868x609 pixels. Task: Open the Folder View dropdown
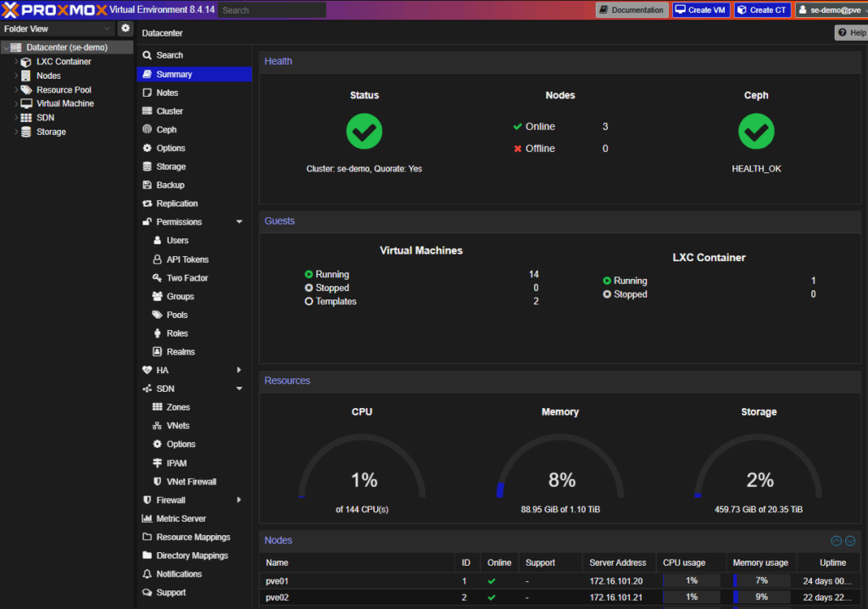pos(55,28)
